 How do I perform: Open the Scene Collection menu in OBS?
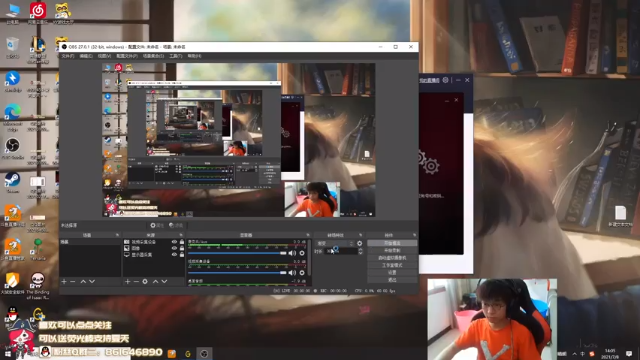(153, 56)
